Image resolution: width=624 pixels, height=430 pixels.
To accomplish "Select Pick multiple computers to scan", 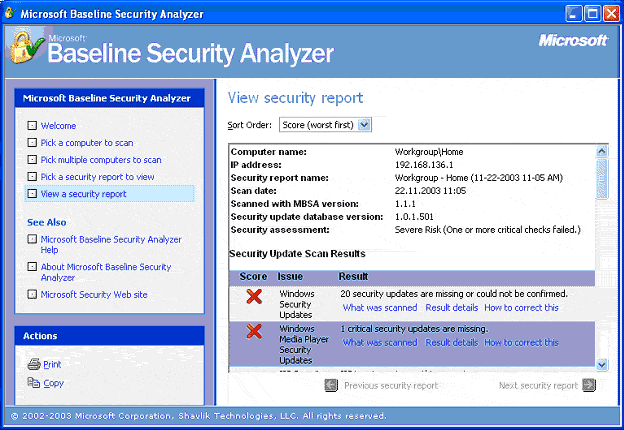I will pyautogui.click(x=101, y=160).
